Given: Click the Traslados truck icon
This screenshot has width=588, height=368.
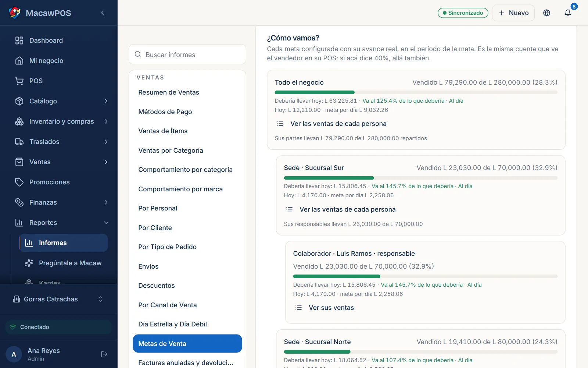Looking at the screenshot, I should 19,142.
